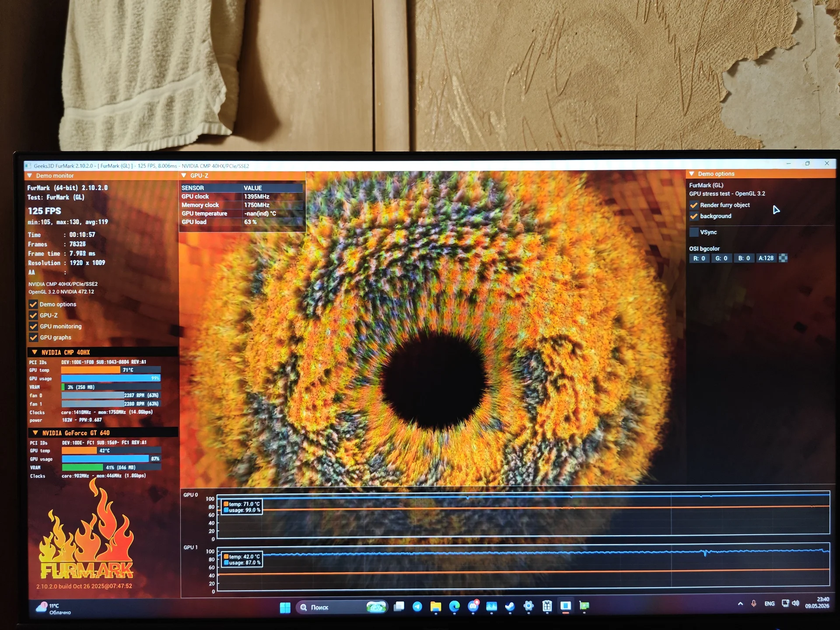Click the OSI bgcolor G value field

(721, 258)
